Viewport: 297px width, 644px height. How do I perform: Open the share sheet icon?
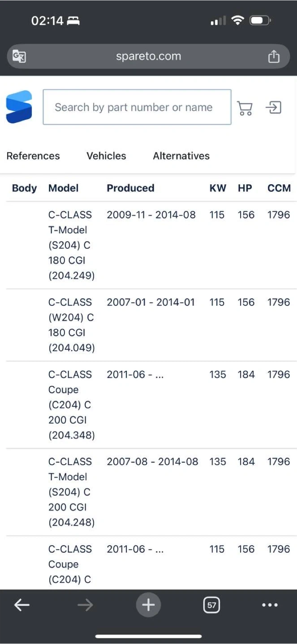(x=274, y=56)
